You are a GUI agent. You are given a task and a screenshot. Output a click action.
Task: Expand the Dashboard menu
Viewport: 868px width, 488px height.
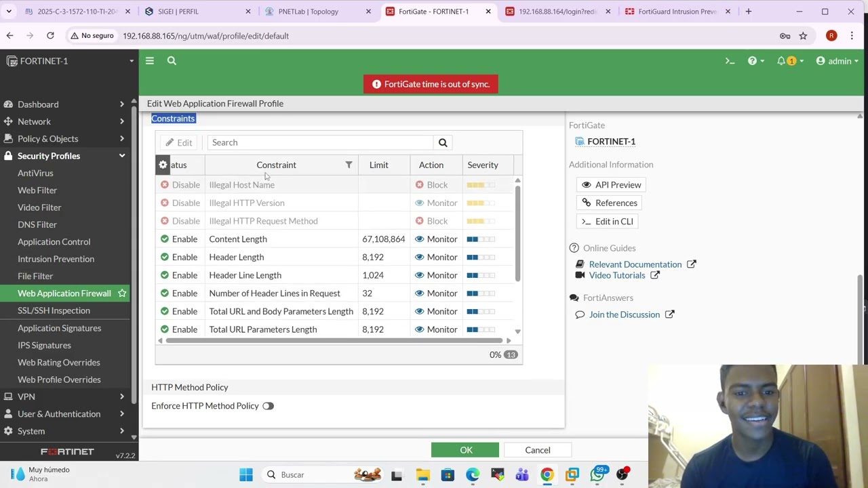point(64,104)
